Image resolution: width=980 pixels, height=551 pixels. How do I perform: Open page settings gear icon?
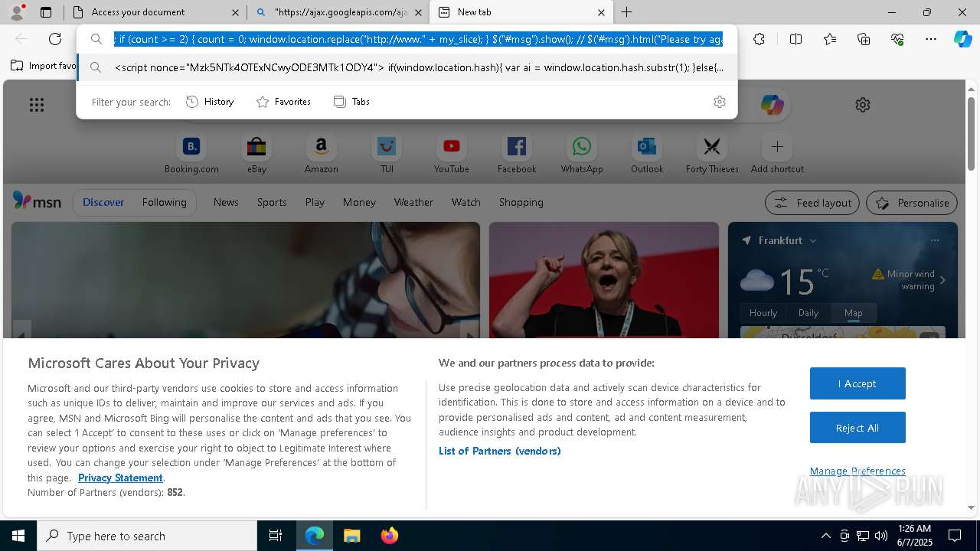coord(863,105)
